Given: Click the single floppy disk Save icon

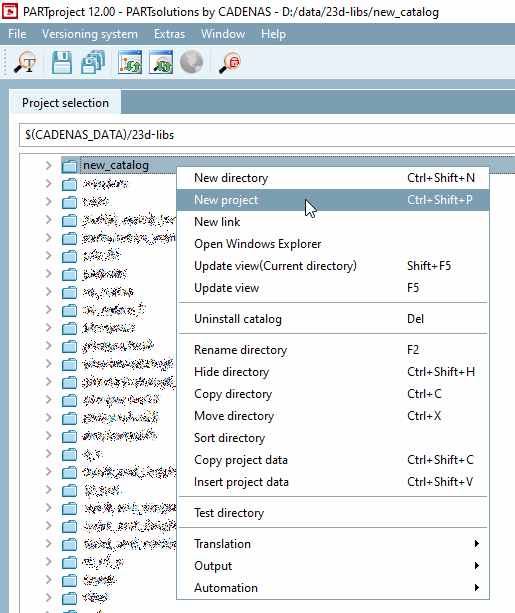Looking at the screenshot, I should pos(61,63).
